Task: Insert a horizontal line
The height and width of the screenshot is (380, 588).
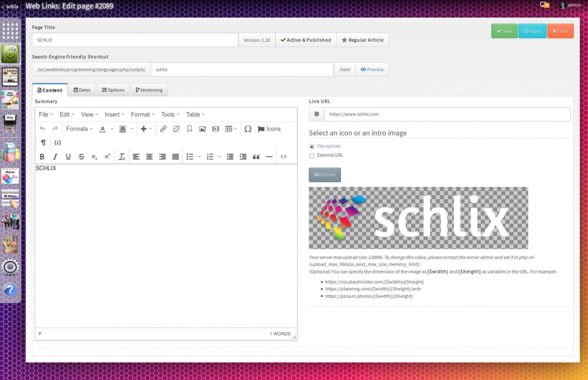Action: (x=269, y=157)
